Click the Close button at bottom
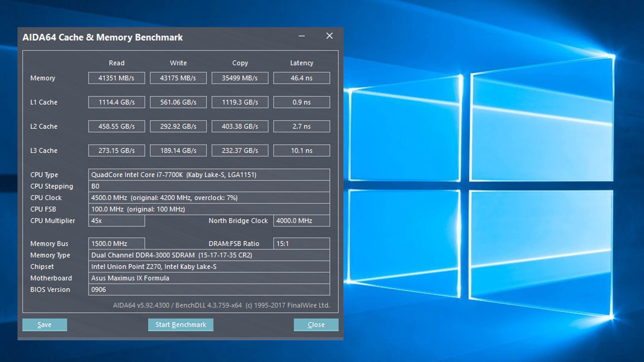Viewport: 644px width, 362px height. coord(316,325)
